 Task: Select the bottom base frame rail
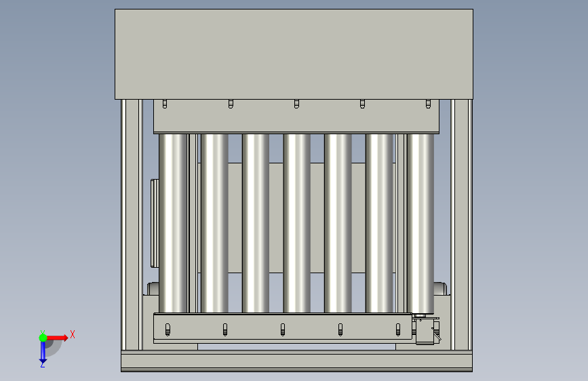[x=296, y=361]
